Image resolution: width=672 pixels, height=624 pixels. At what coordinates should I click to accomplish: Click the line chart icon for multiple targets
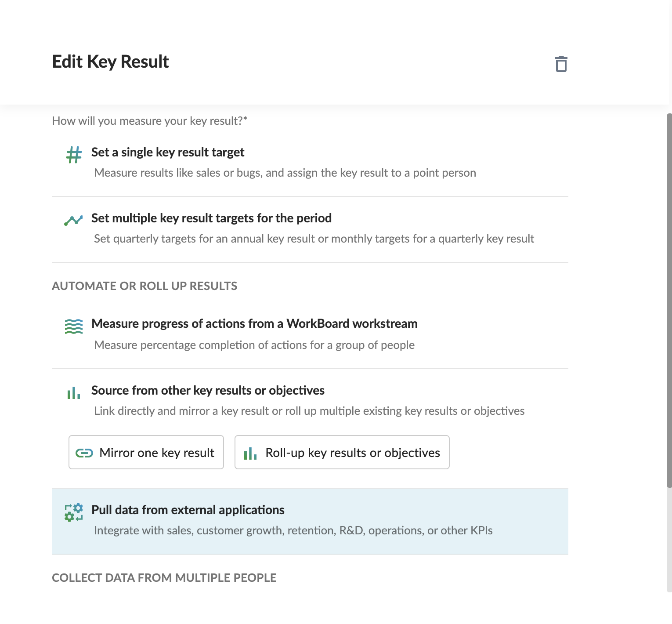pos(73,220)
